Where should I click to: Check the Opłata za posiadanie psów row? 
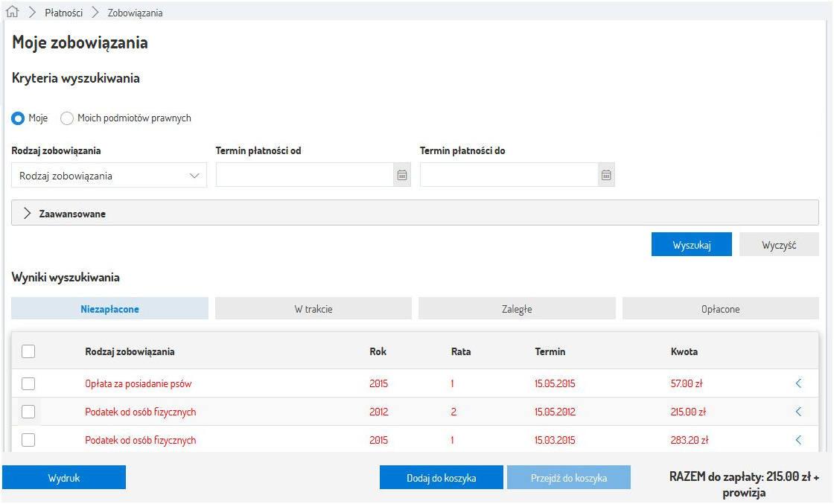(28, 383)
